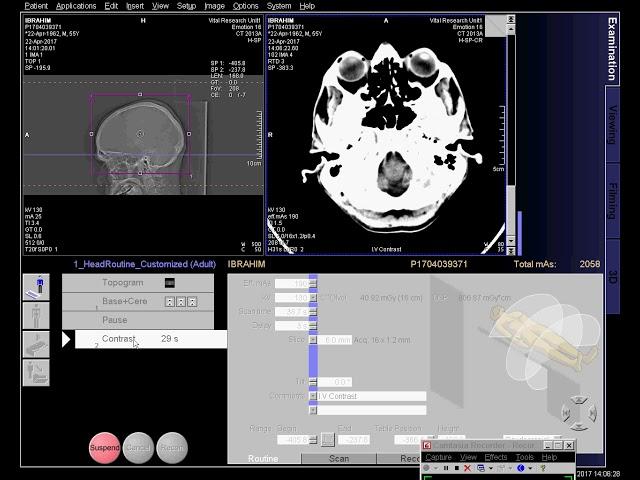640x480 pixels.
Task: Click table move up arrow
Action: (579, 400)
